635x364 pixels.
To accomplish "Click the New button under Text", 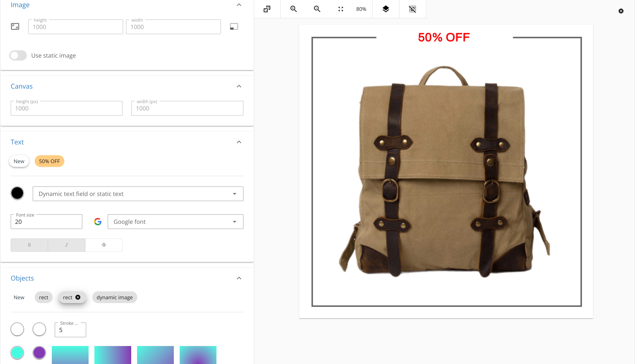I will pos(19,161).
